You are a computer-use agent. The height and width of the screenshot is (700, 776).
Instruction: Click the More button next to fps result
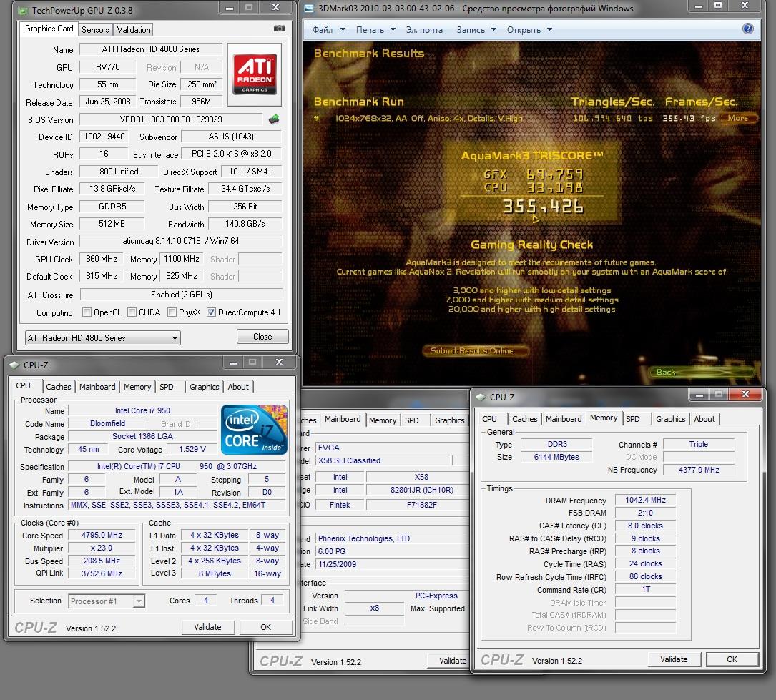738,118
